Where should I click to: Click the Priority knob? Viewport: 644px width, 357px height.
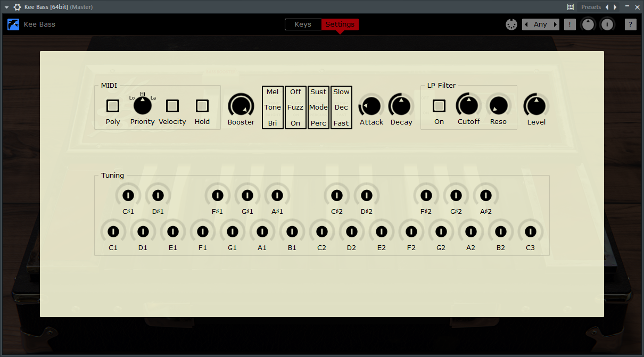pyautogui.click(x=143, y=106)
